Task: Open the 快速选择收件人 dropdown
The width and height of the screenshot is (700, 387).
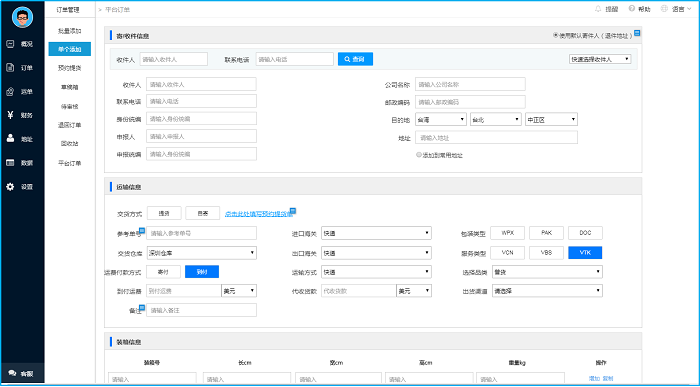Action: pyautogui.click(x=600, y=59)
